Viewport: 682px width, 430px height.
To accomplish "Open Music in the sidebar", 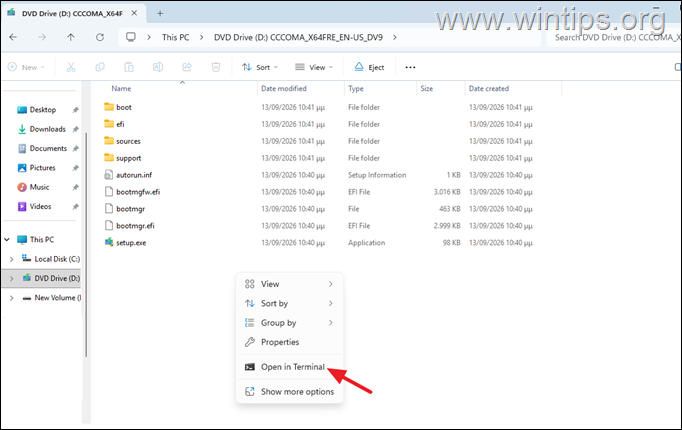I will click(x=39, y=187).
